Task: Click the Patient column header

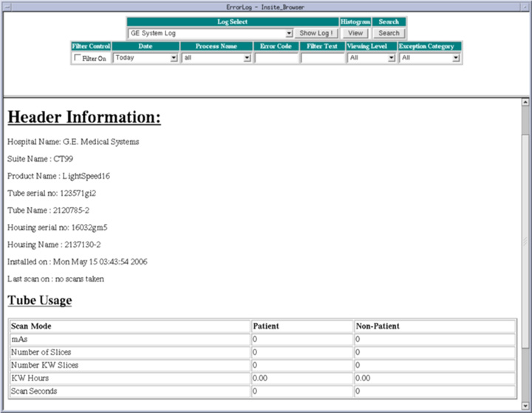Action: tap(266, 326)
